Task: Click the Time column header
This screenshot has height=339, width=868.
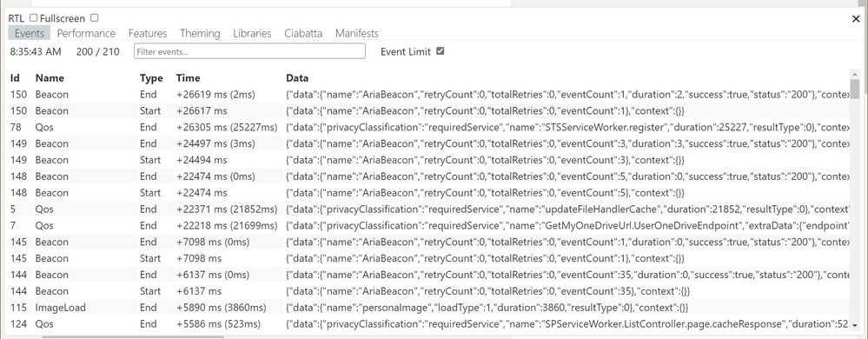Action: 189,78
